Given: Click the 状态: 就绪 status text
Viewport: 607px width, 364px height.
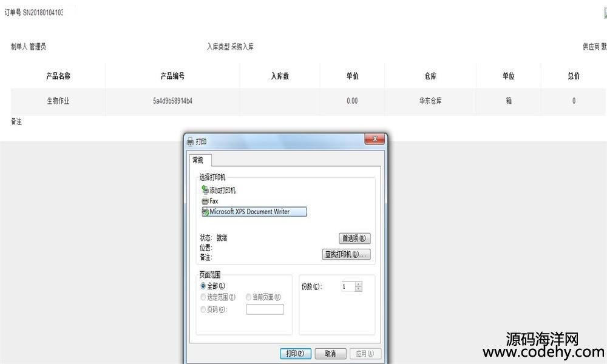Looking at the screenshot, I should (213, 237).
